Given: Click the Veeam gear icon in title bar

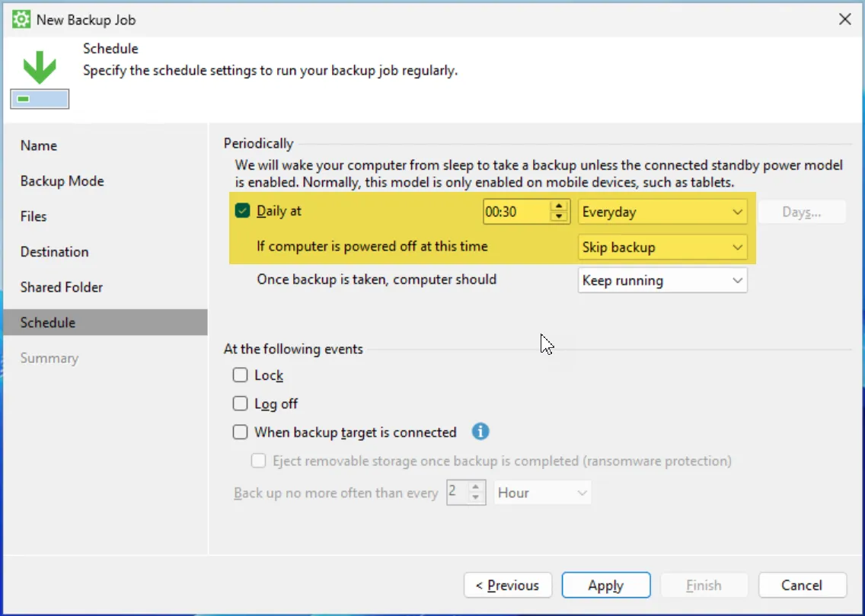Looking at the screenshot, I should pos(21,20).
